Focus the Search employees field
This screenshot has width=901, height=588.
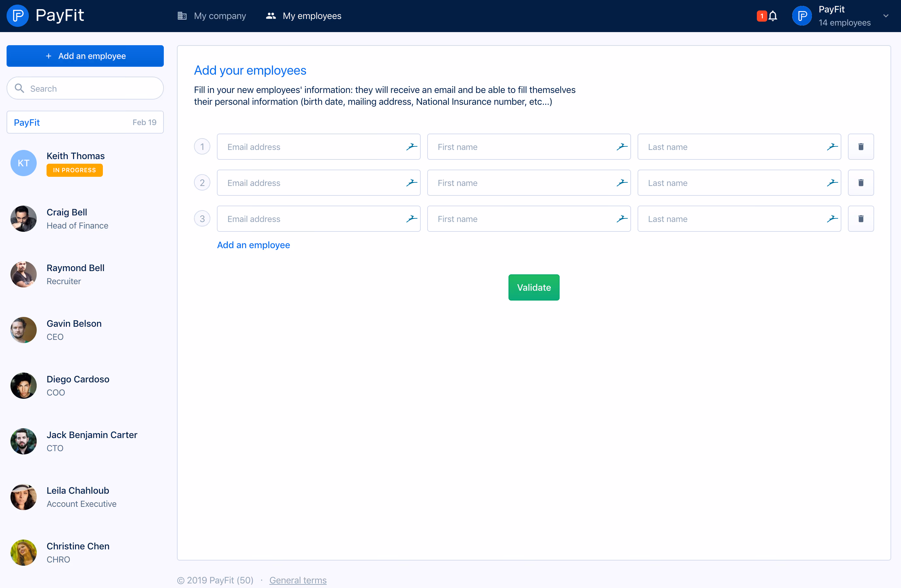[x=85, y=88]
